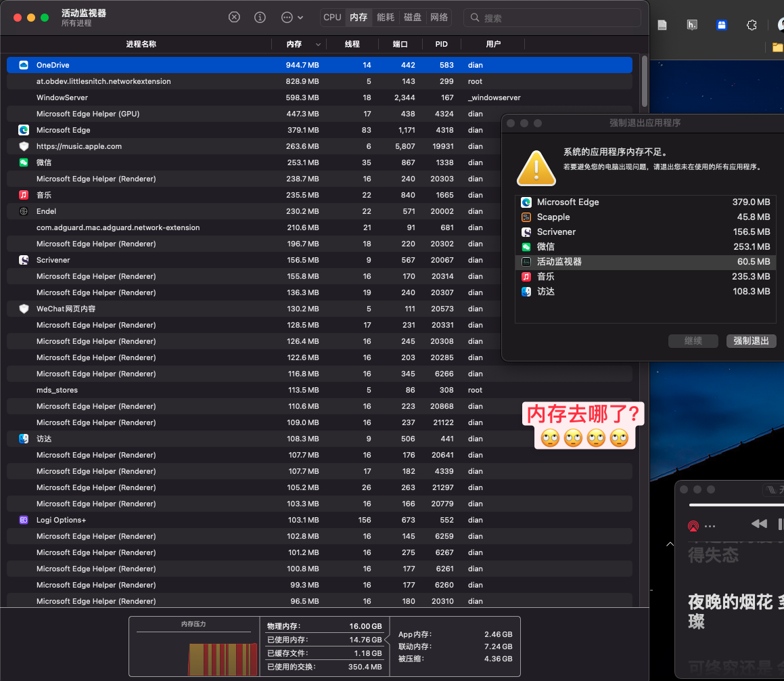Image resolution: width=784 pixels, height=681 pixels.
Task: Expand the more options ellipsis dropdown
Action: pos(292,18)
